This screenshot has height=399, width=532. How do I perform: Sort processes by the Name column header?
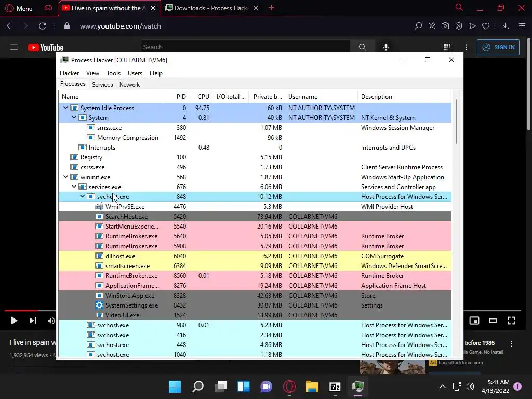tap(111, 97)
